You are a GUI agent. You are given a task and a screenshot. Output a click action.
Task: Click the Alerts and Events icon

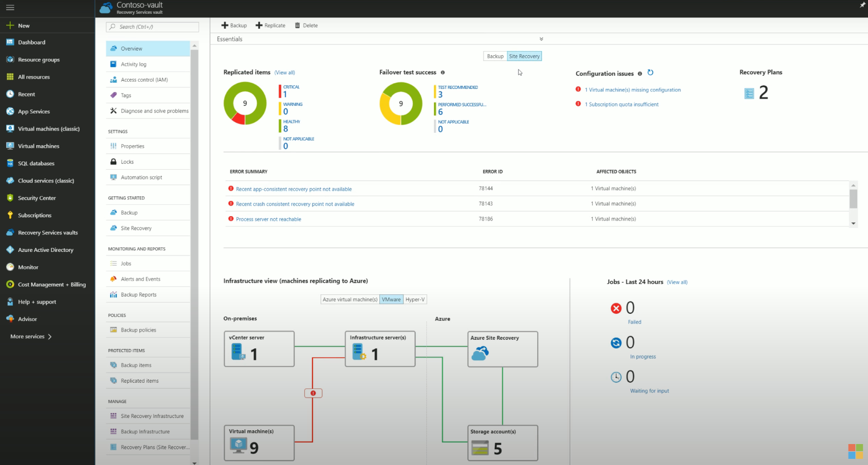pos(113,279)
